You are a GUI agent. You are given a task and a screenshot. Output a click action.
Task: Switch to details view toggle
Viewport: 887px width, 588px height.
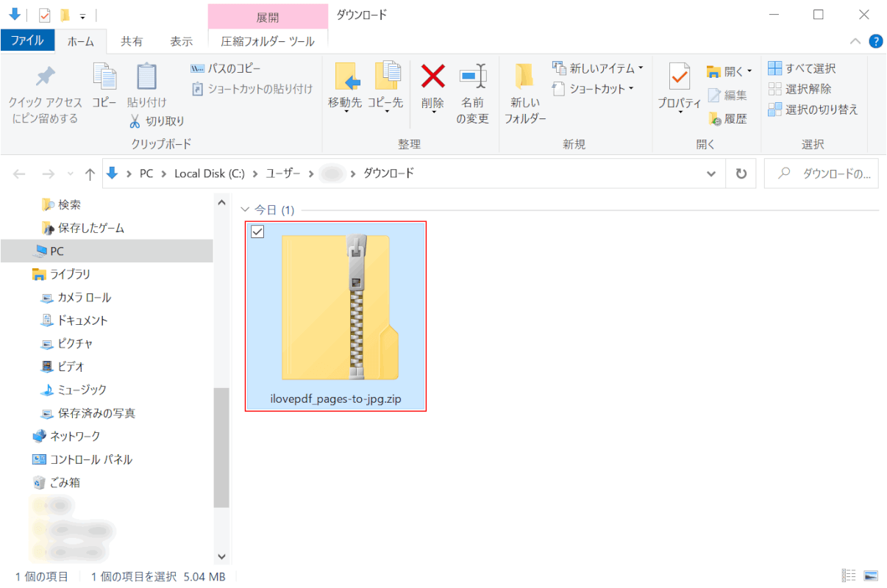coord(849,576)
